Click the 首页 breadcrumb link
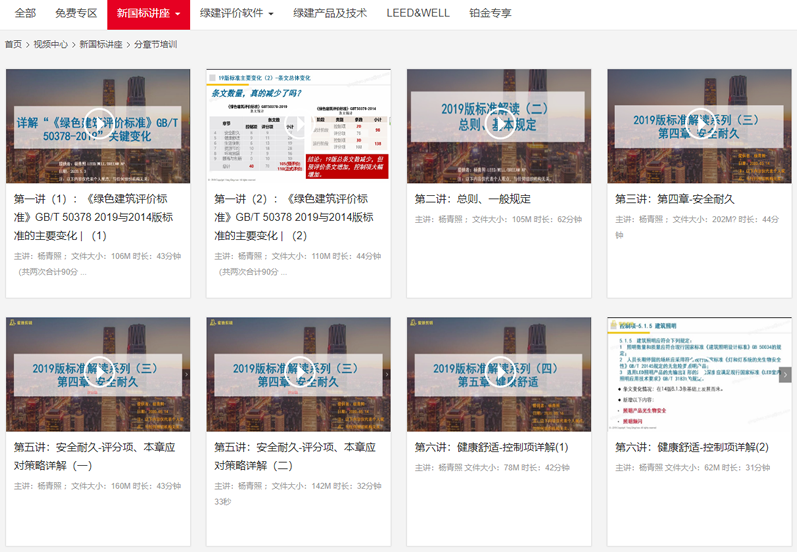The image size is (797, 552). pyautogui.click(x=13, y=45)
